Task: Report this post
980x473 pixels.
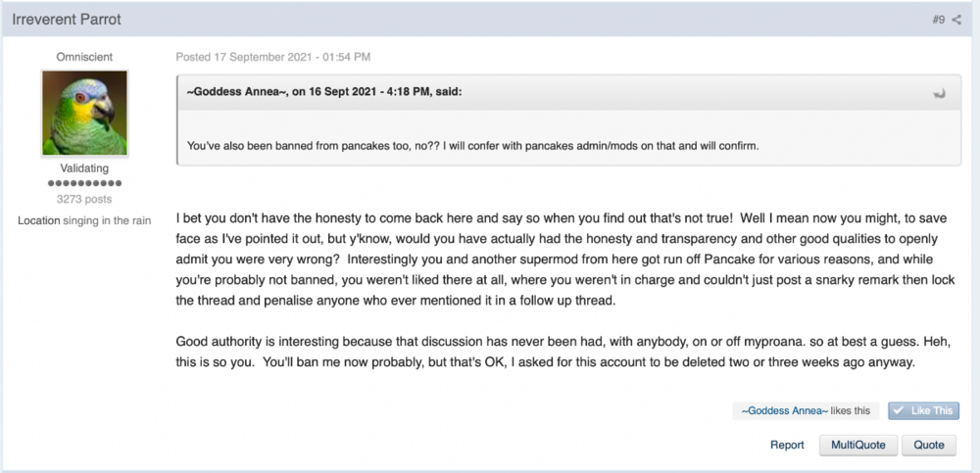Action: tap(787, 445)
